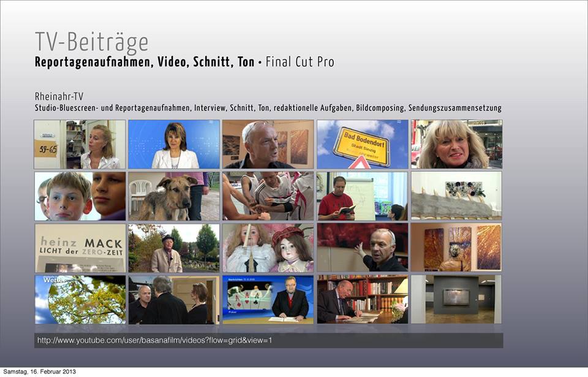Open thumbnail of man writing at library desk
Image resolution: width=588 pixels, height=377 pixels.
click(x=362, y=300)
